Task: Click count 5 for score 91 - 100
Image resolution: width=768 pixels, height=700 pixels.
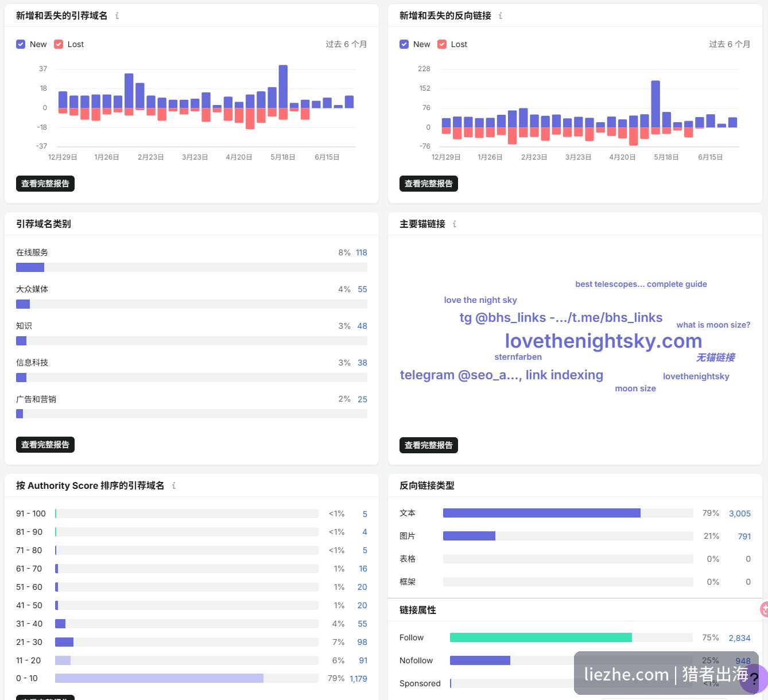Action: pos(364,514)
